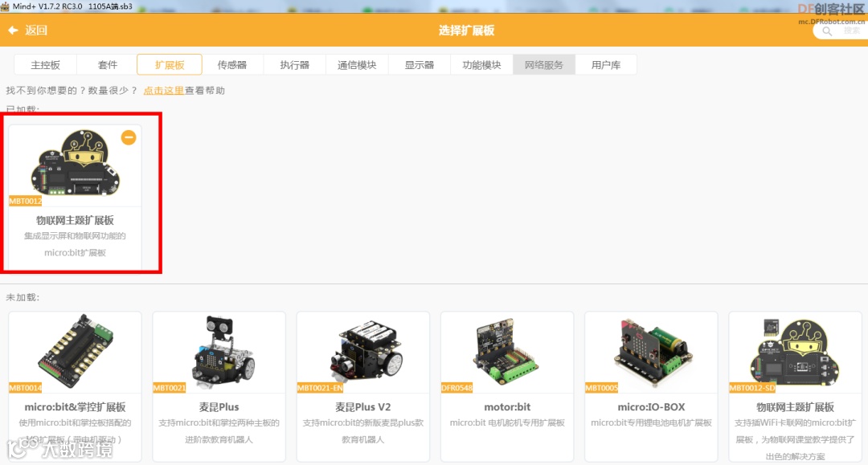Viewport: 868px width, 465px height.
Task: Click the 麦昆Plus card title
Action: coord(219,407)
